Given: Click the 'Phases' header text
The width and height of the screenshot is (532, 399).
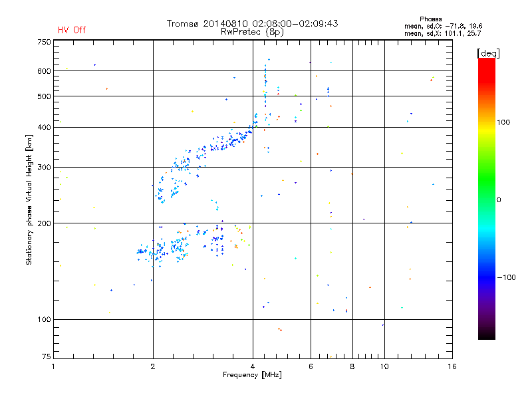Looking at the screenshot, I should [430, 19].
